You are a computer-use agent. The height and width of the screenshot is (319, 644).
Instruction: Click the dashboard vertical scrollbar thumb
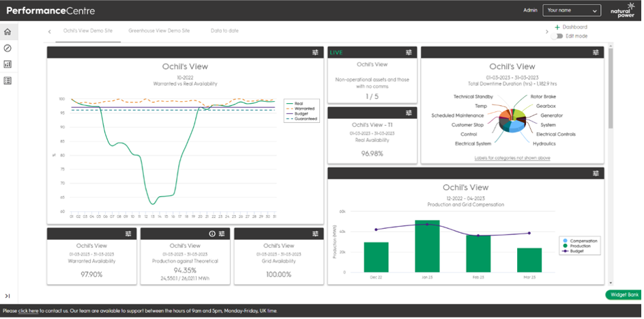tap(611, 88)
